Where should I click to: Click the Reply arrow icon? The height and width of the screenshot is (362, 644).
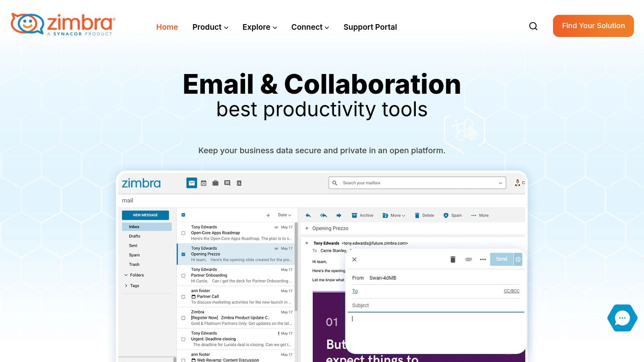click(308, 215)
